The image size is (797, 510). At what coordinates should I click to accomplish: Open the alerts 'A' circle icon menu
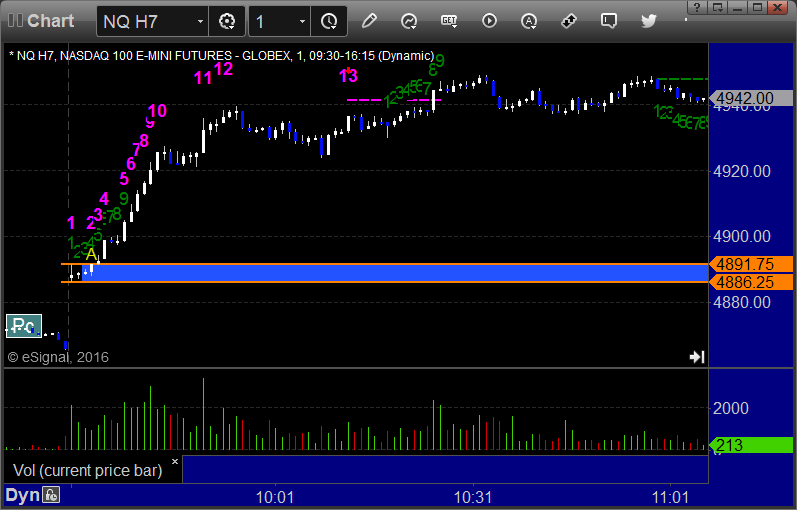(x=529, y=21)
